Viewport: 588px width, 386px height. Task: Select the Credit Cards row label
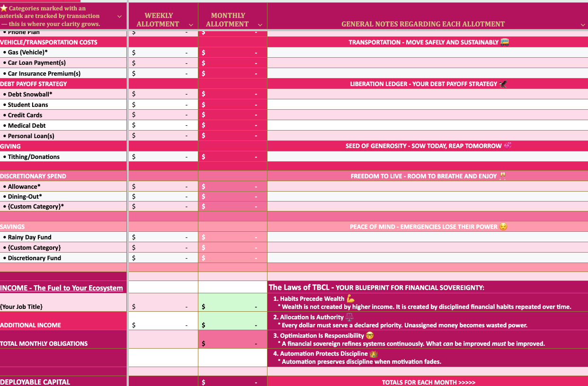tap(63, 115)
